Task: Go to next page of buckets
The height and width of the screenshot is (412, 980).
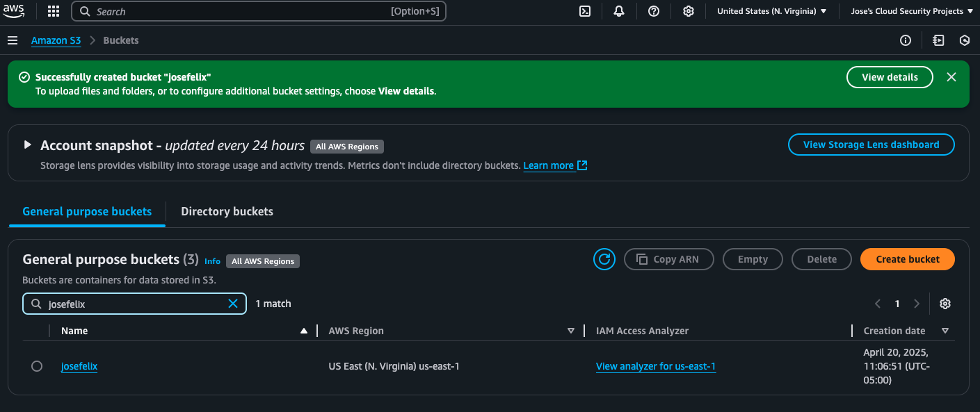Action: click(x=917, y=304)
